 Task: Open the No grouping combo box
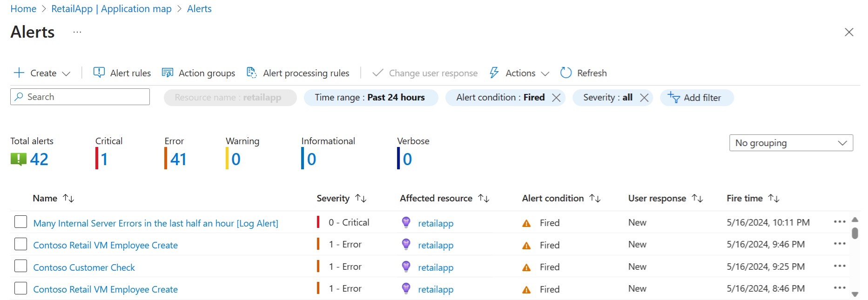(791, 143)
